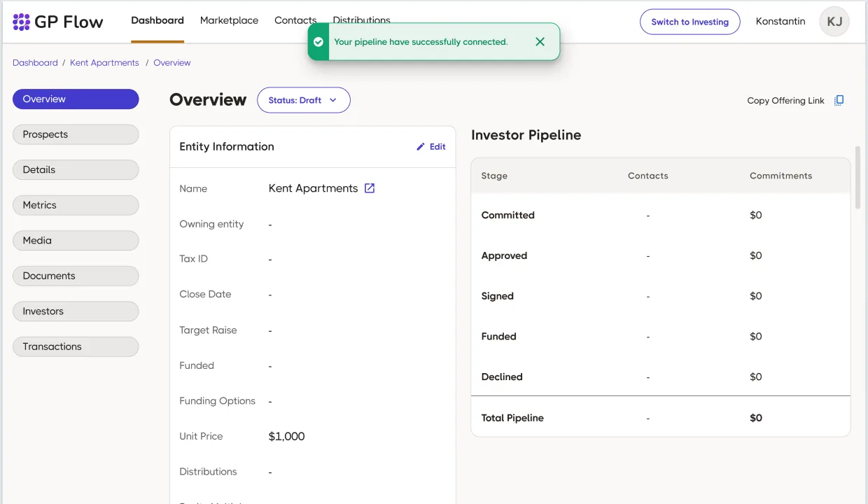Screen dimensions: 868x504
Task: Select the Declined pipeline stage row
Action: (x=661, y=377)
